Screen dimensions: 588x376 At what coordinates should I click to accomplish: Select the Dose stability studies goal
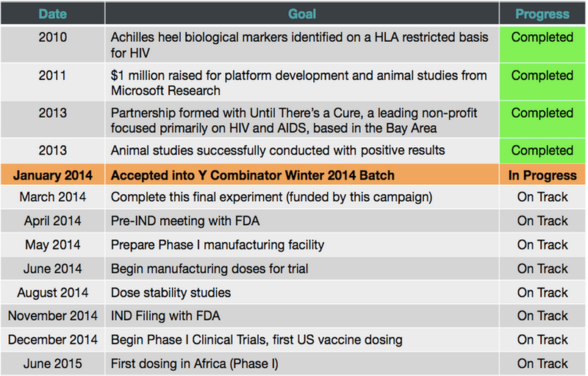click(x=171, y=292)
